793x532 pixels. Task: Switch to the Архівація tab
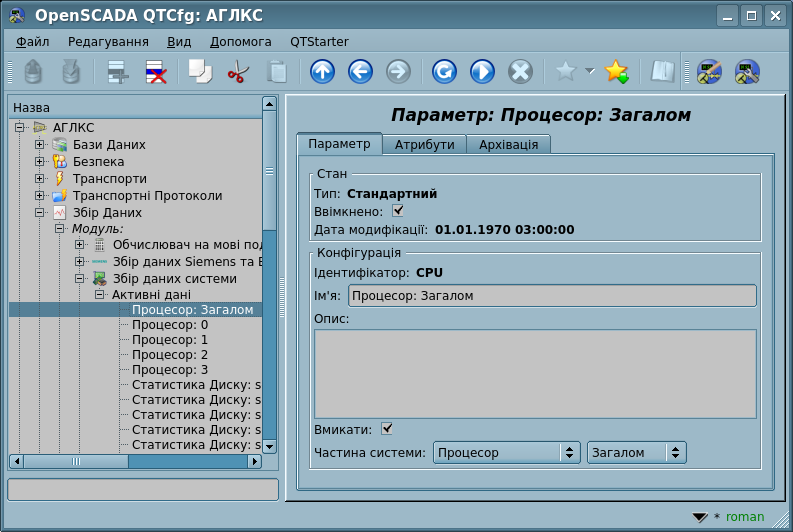point(508,145)
